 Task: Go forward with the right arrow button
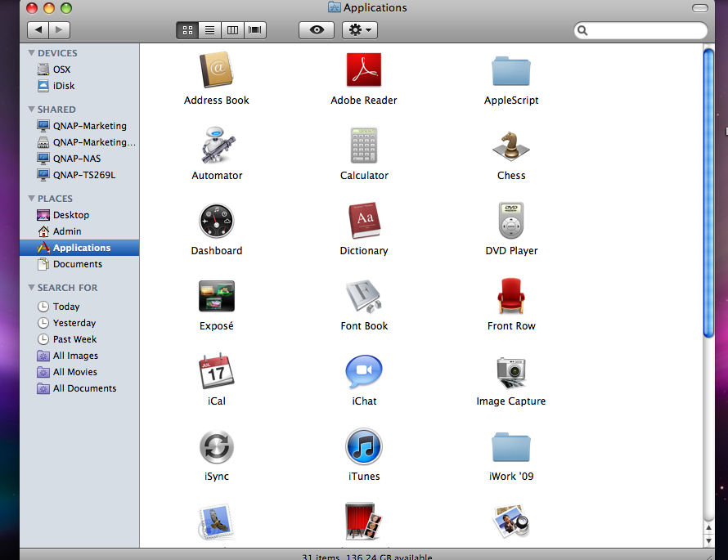click(60, 30)
